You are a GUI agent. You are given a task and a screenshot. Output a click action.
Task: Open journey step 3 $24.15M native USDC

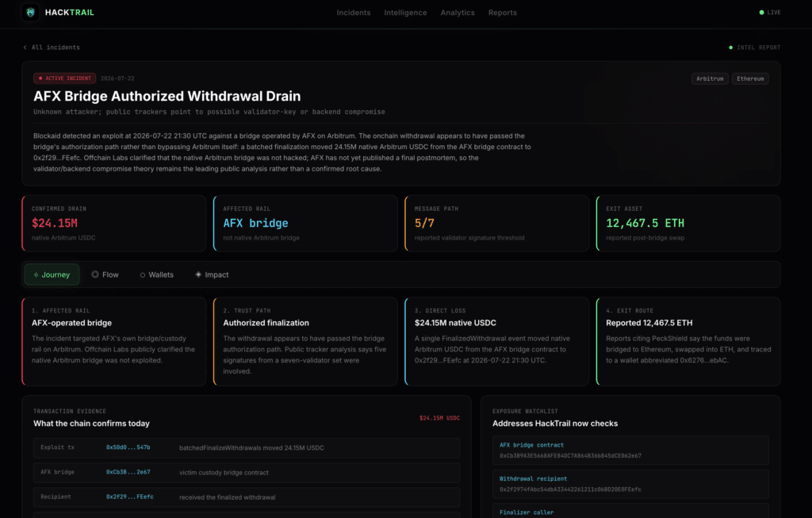click(496, 341)
